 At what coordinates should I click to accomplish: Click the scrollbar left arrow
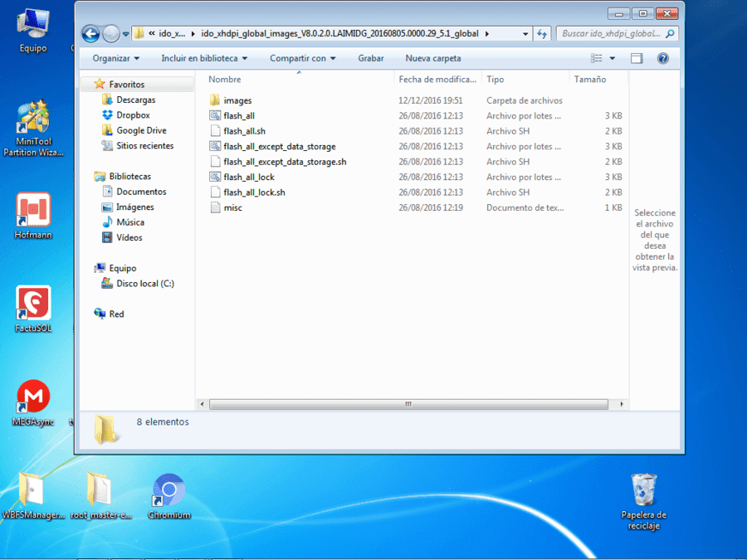202,404
